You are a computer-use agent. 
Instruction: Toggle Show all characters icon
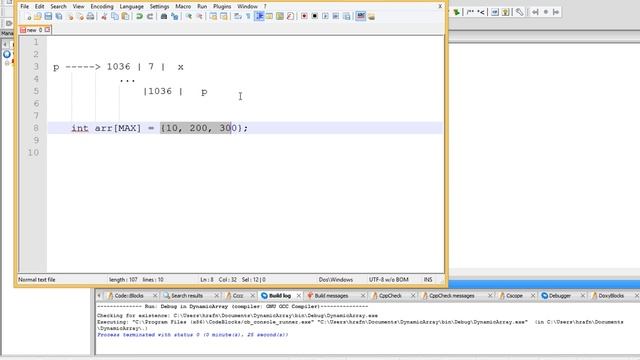(x=248, y=16)
